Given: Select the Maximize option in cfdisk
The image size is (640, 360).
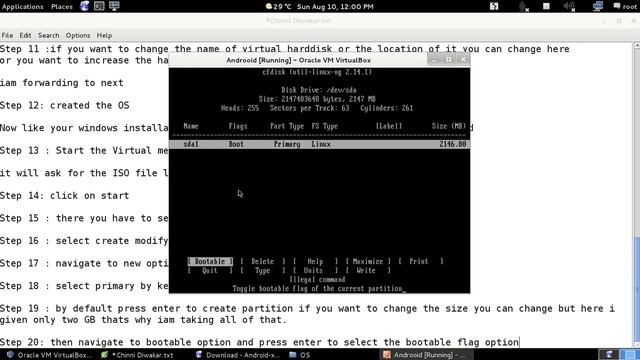Looking at the screenshot, I should pyautogui.click(x=368, y=261).
